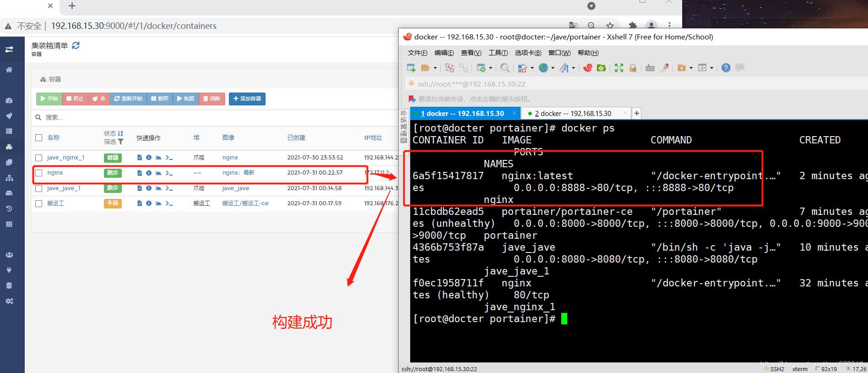
Task: Click the Xshell fullscreen toggle icon
Action: pos(619,68)
